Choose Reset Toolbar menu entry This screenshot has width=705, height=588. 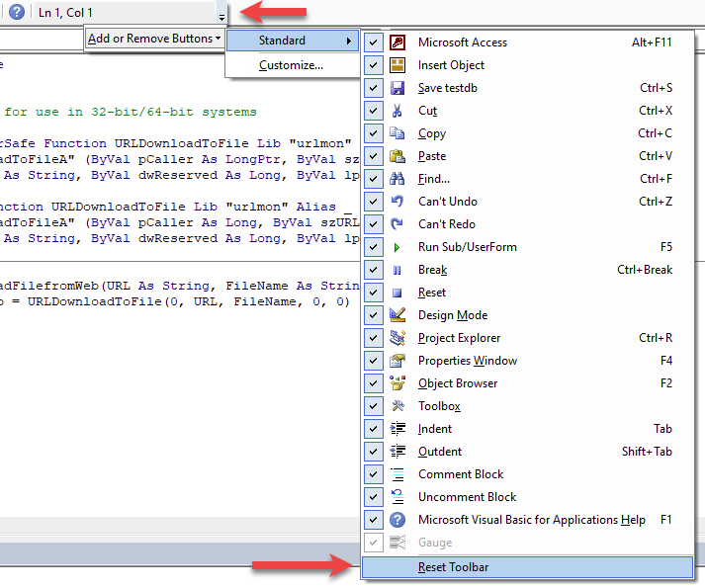coord(527,567)
